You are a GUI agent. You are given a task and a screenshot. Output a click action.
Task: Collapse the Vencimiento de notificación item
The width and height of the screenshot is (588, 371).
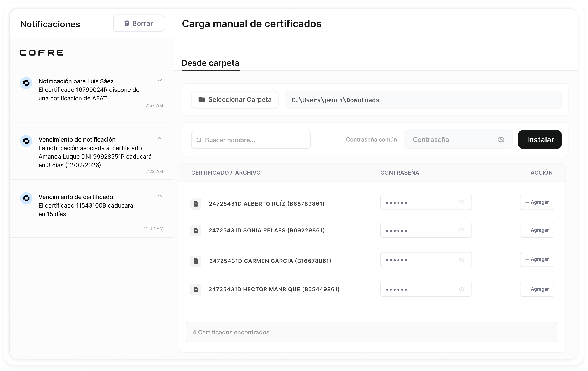(x=160, y=139)
